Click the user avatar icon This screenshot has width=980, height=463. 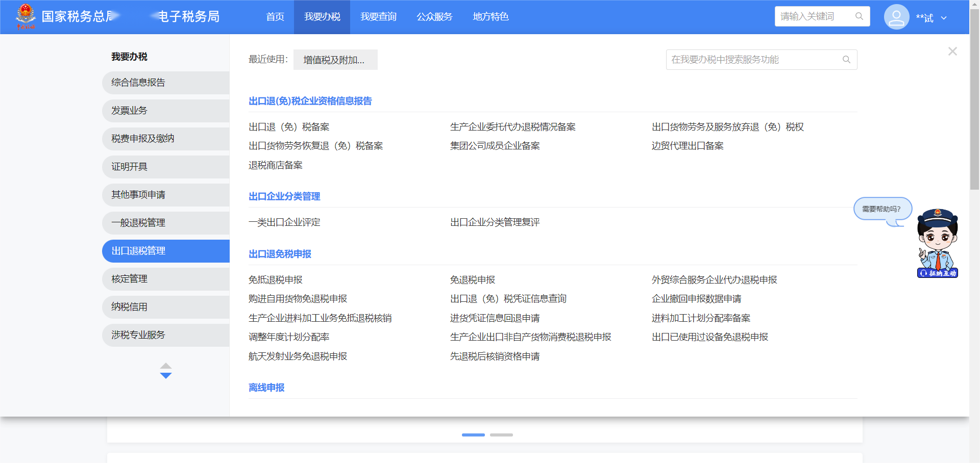[x=896, y=17]
